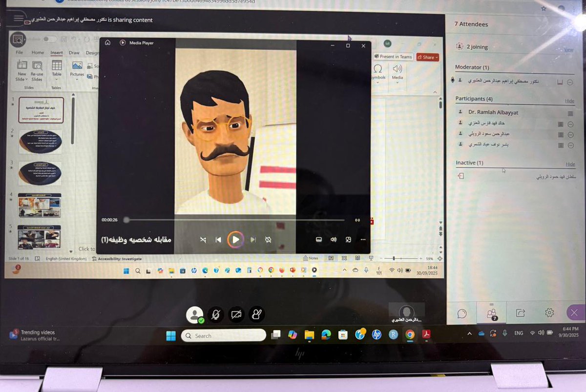This screenshot has height=392, width=586.
Task: Open Media Player more options ellipsis
Action: coord(363,240)
